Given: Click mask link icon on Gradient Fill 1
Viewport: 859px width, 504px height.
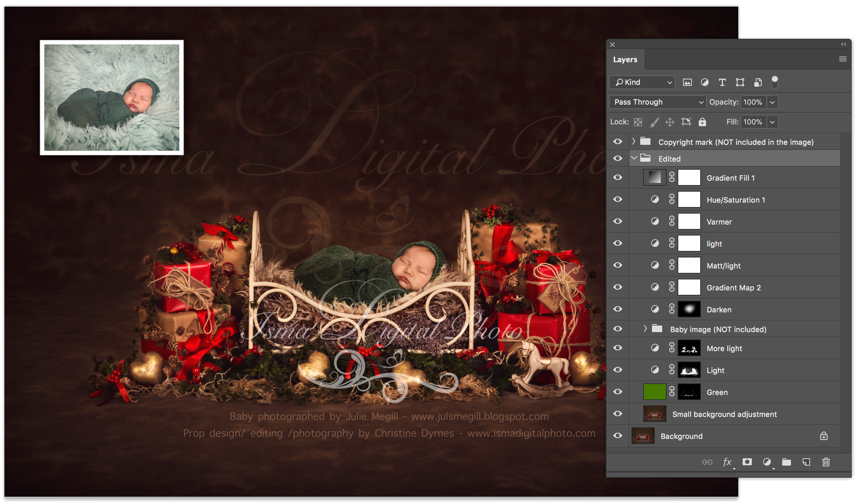Looking at the screenshot, I should tap(672, 177).
